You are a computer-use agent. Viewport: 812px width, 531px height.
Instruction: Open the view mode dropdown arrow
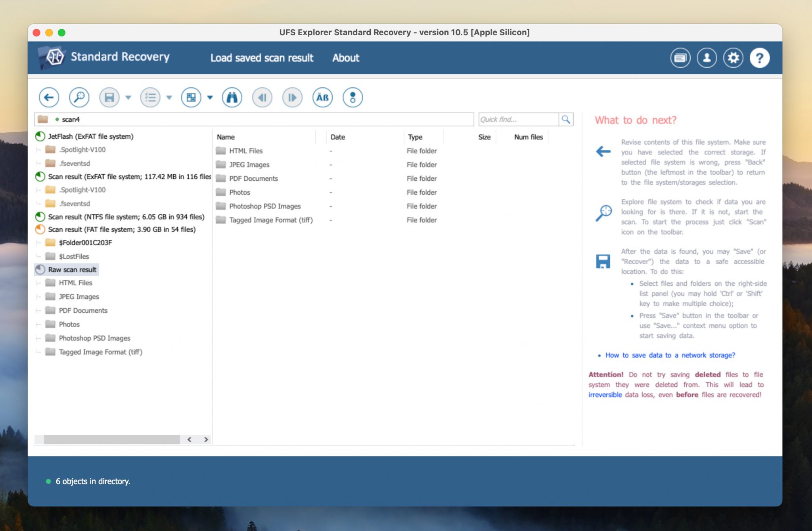pos(210,97)
